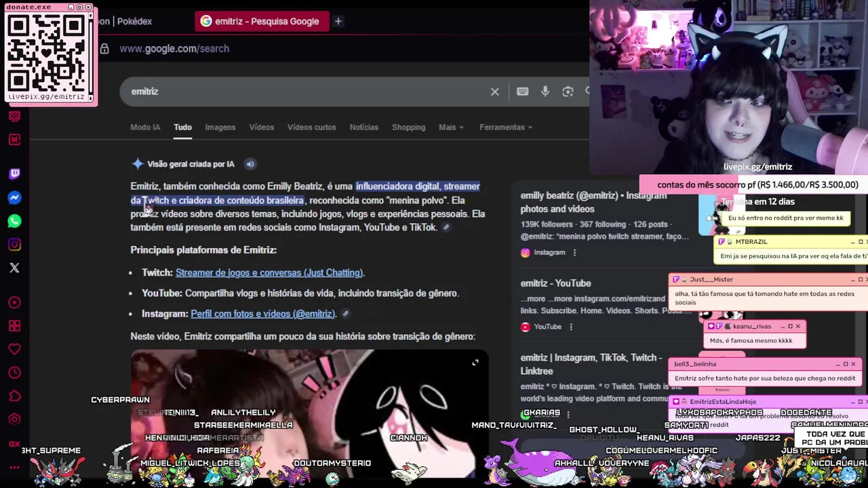Viewport: 868px width, 488px height.
Task: Open extensions cube icon in sidebar
Action: 14,396
